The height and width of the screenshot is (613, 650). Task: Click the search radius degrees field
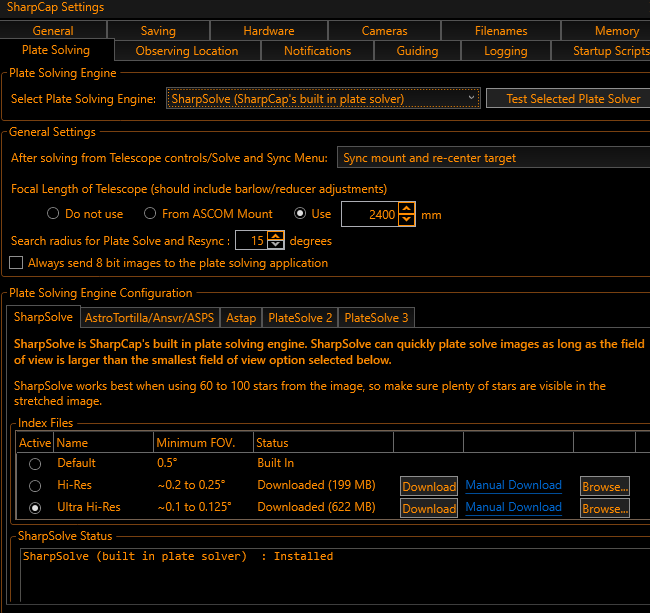click(x=251, y=240)
